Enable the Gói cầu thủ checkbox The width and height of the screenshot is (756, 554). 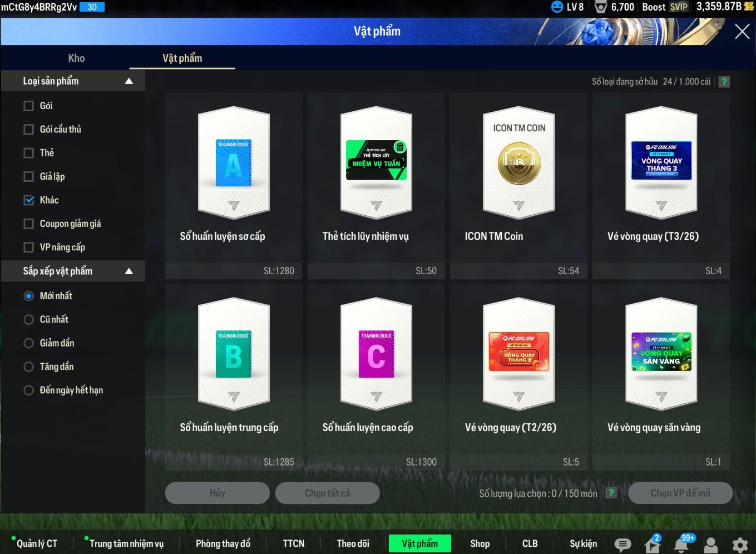coord(29,130)
